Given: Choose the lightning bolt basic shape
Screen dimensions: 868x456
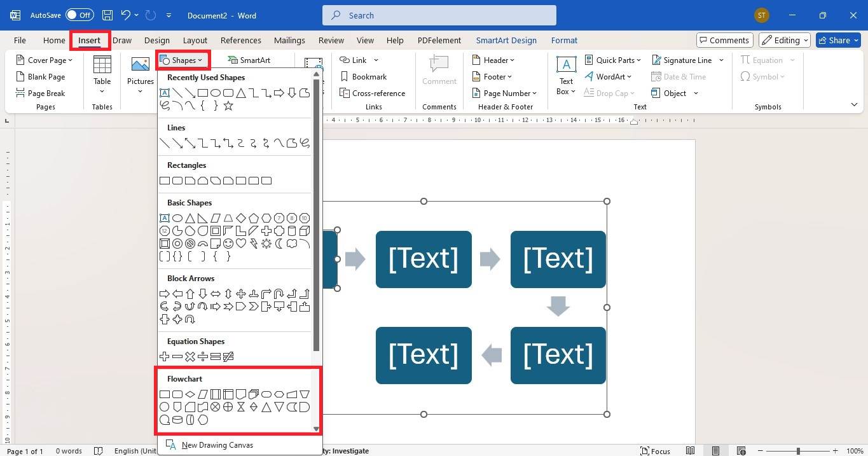Looking at the screenshot, I should (254, 244).
